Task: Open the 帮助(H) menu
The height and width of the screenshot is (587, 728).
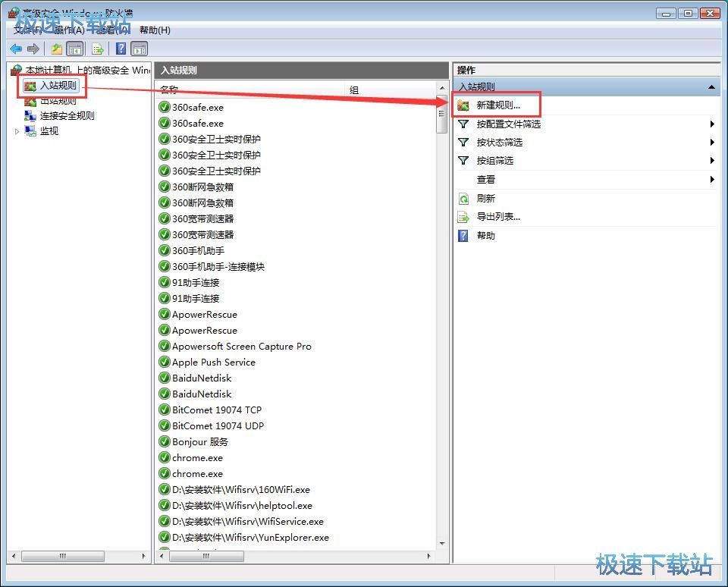Action: coord(155,30)
